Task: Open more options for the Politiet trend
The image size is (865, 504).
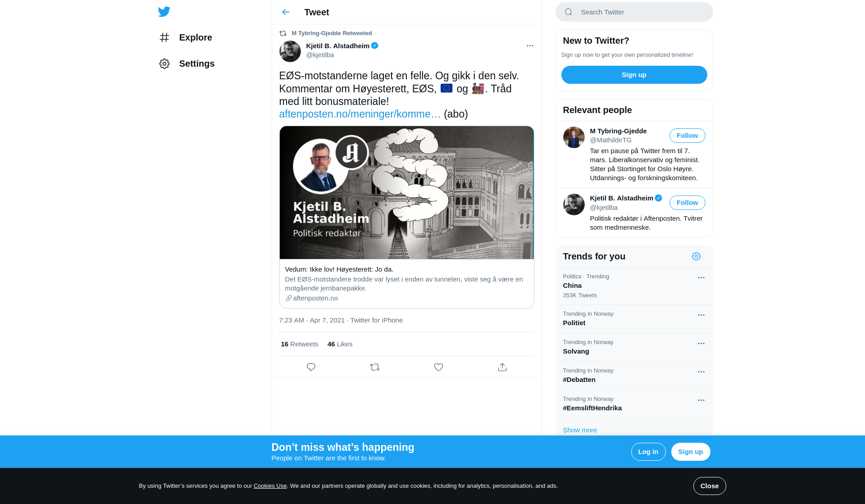Action: click(701, 315)
